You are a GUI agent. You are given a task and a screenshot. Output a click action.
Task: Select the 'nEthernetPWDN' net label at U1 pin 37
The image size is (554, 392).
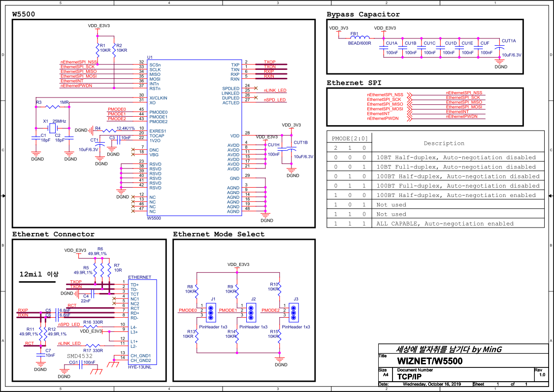(x=76, y=86)
